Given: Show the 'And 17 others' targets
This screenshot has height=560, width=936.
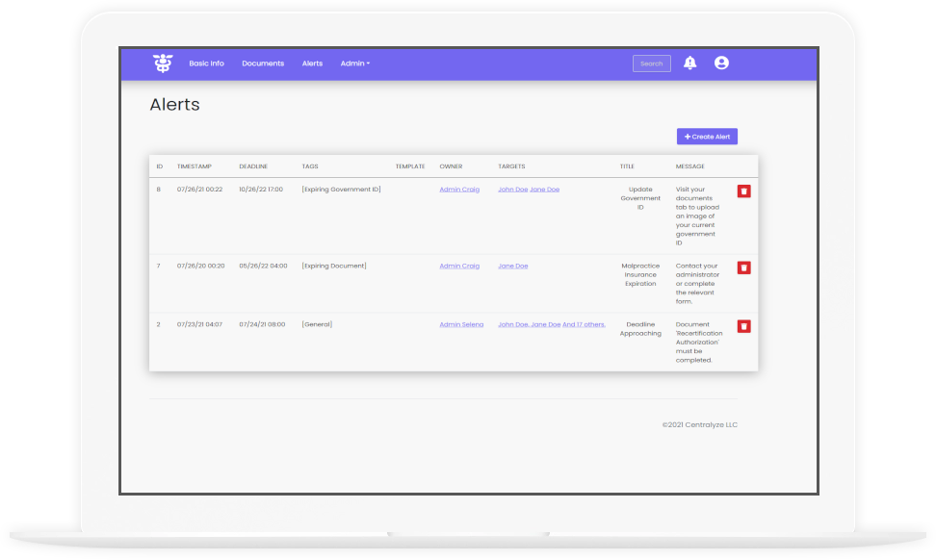Looking at the screenshot, I should 585,324.
